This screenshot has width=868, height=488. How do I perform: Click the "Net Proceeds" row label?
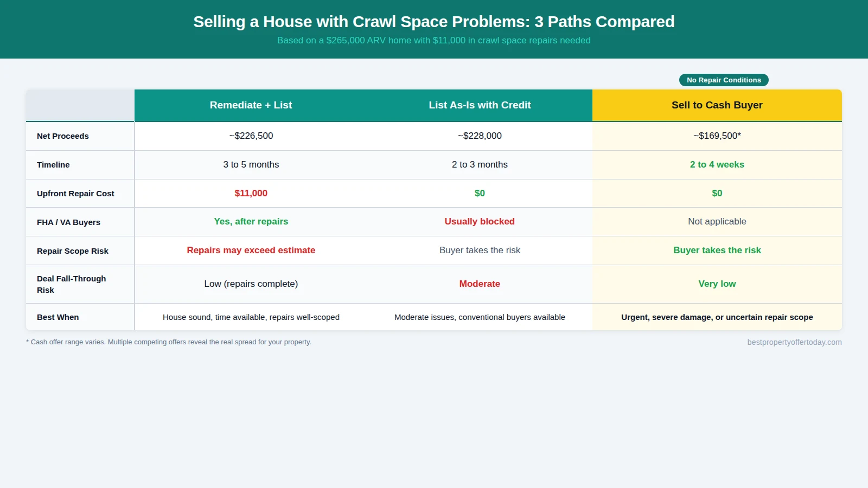coord(63,136)
